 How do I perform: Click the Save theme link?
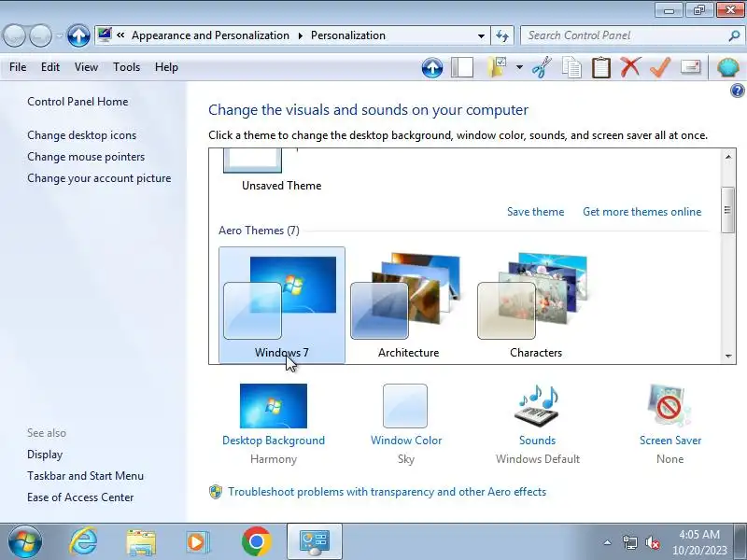pyautogui.click(x=535, y=212)
